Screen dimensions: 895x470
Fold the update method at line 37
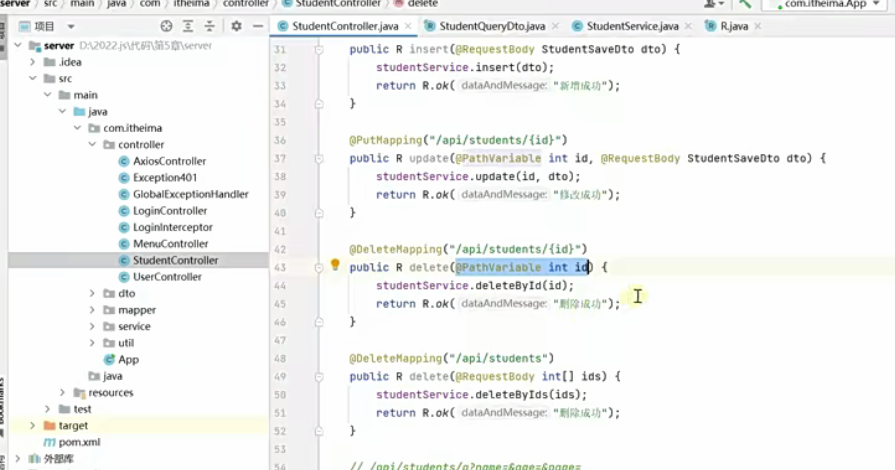pos(319,159)
